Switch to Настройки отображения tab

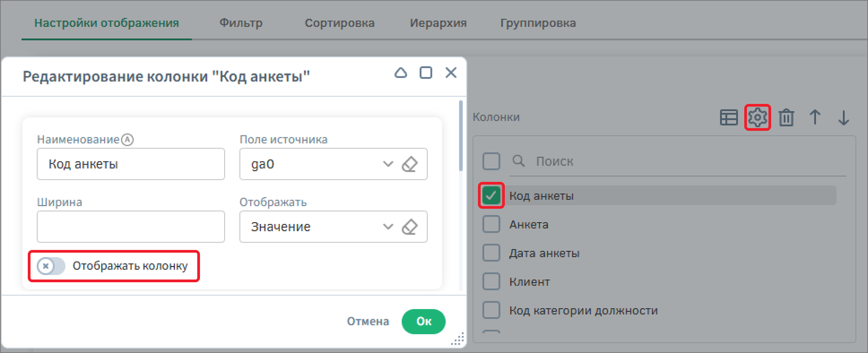[107, 23]
